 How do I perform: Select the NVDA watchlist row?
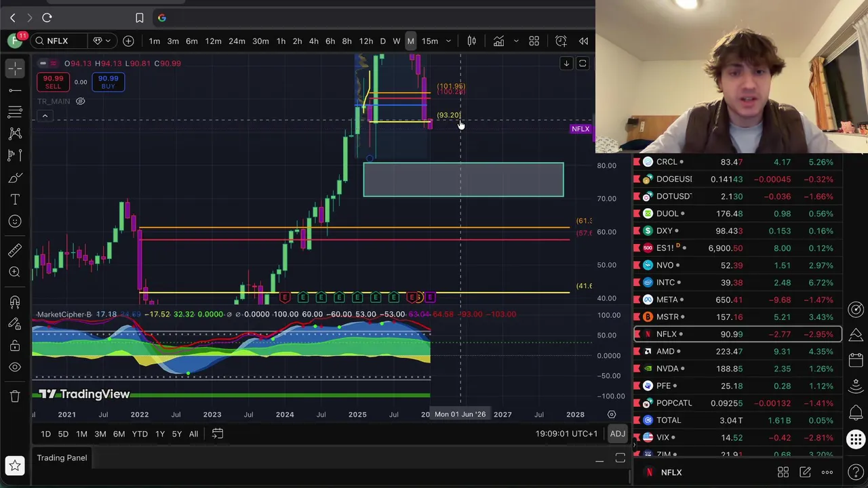coord(738,369)
